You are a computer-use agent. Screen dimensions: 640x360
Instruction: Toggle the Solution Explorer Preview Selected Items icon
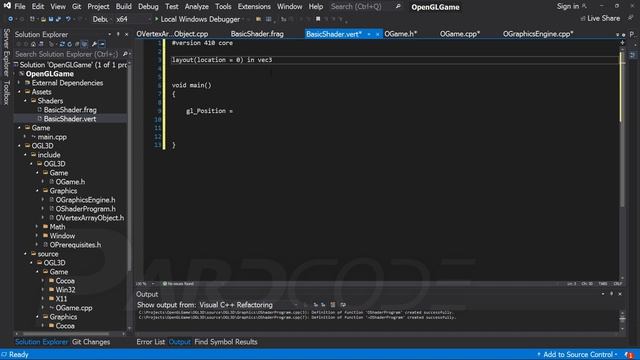pyautogui.click(x=102, y=44)
